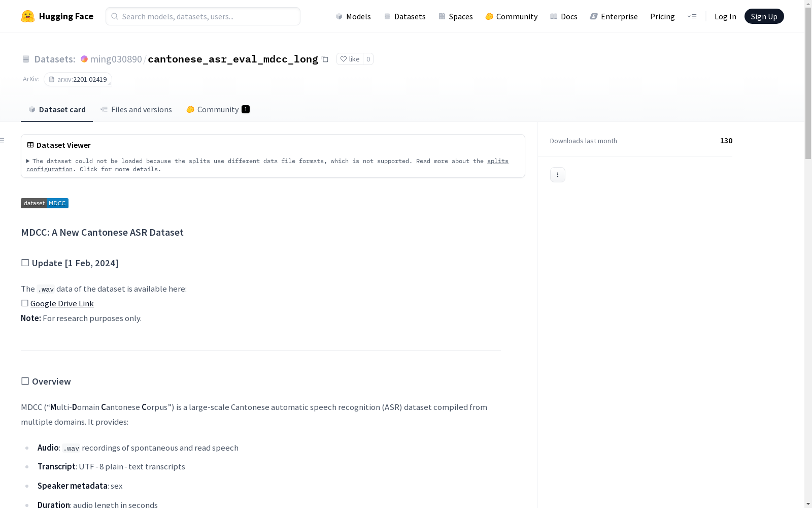
Task: Click the Datasets breadcrumb icon
Action: (x=26, y=59)
